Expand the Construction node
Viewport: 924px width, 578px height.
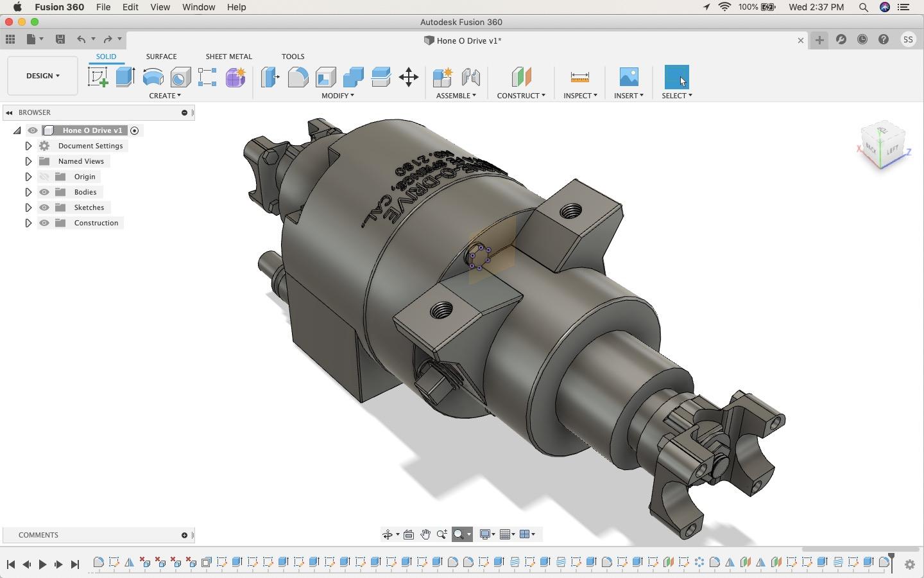(x=28, y=223)
